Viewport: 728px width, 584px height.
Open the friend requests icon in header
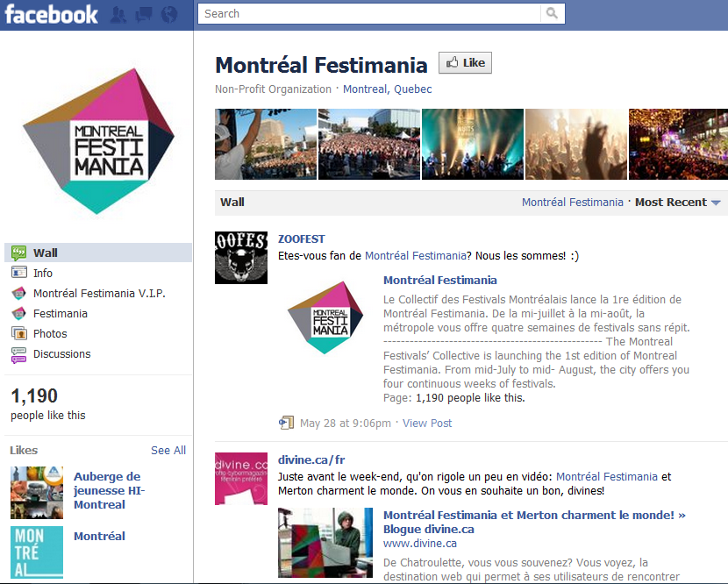pyautogui.click(x=118, y=15)
